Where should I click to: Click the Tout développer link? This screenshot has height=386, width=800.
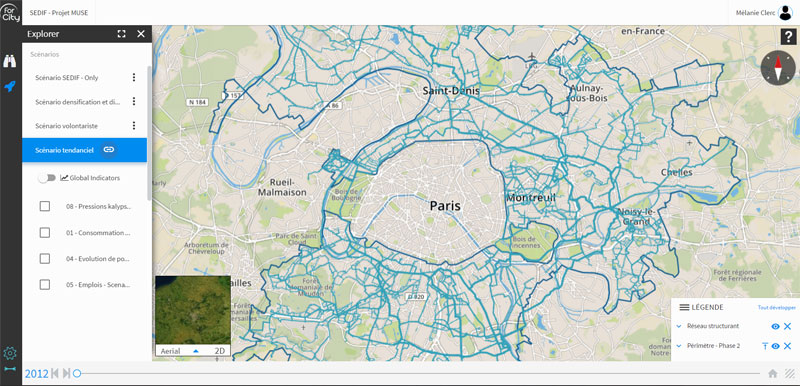point(777,308)
